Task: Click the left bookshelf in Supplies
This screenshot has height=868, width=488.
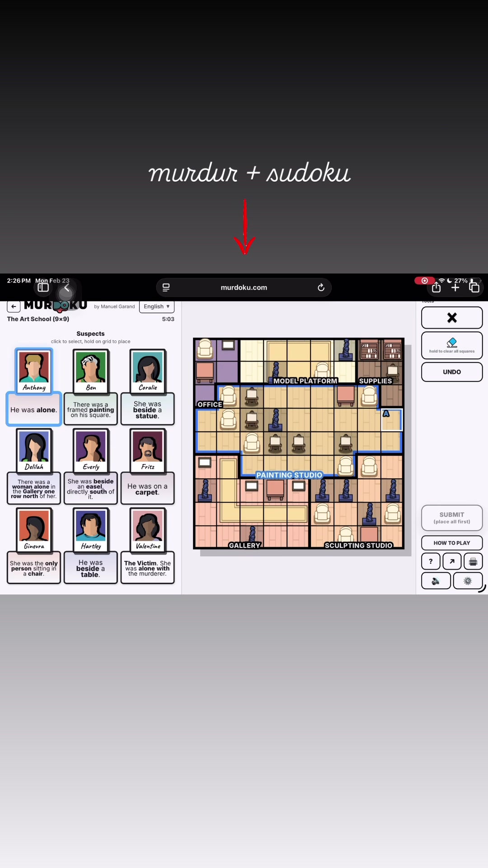Action: (369, 349)
